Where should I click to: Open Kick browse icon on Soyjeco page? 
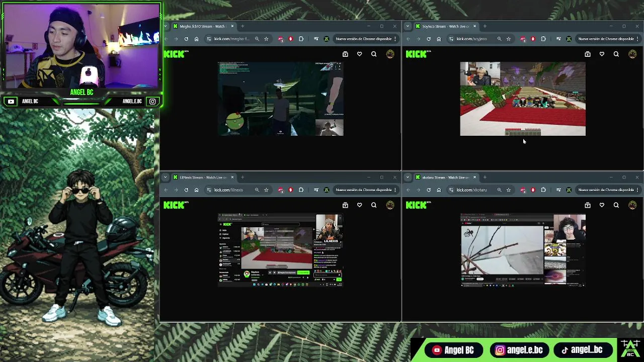coord(588,54)
